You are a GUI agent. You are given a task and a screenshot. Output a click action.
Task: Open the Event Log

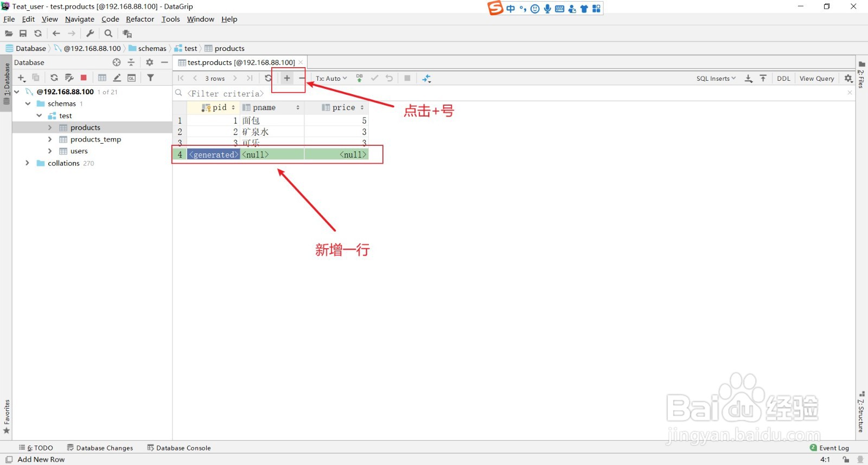point(829,448)
